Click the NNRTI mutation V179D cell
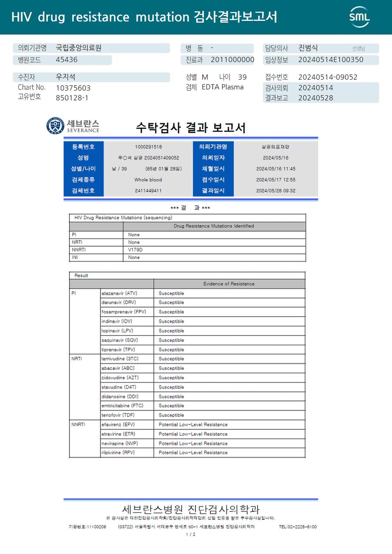Screen dimensions: 392x554 tap(214, 250)
